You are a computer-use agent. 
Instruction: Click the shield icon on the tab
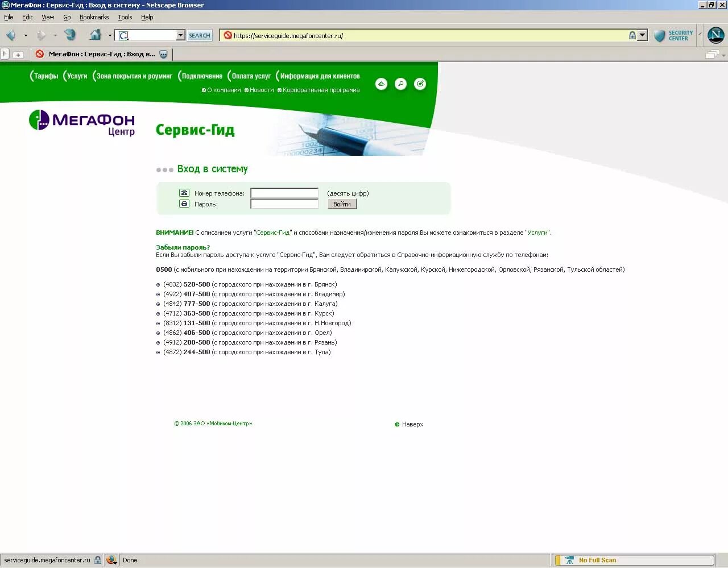[x=164, y=54]
